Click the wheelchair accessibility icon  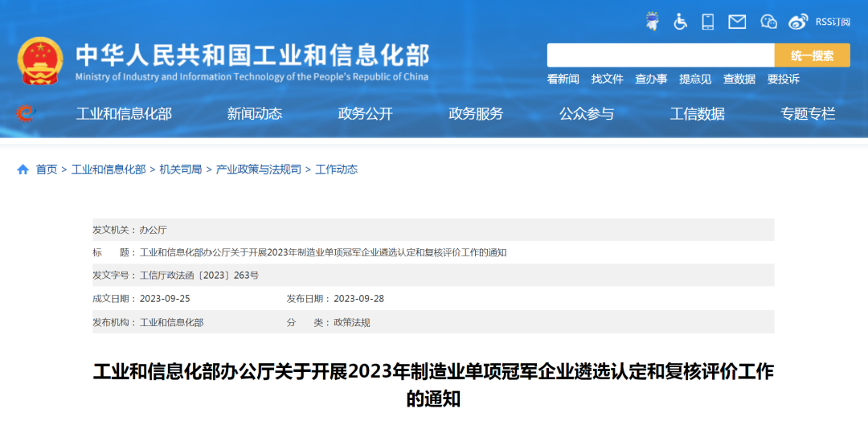click(x=681, y=22)
